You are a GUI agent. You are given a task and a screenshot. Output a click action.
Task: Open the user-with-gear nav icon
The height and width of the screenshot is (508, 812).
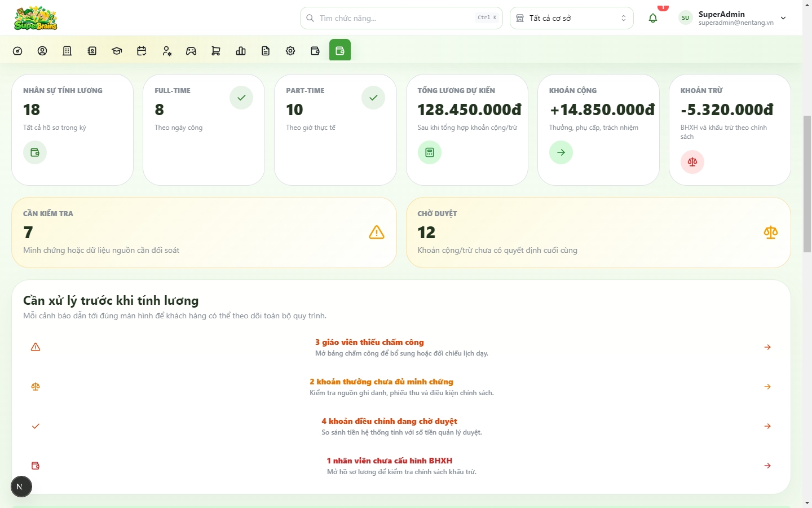click(x=166, y=51)
